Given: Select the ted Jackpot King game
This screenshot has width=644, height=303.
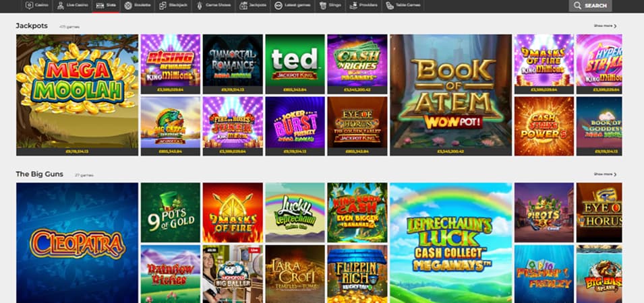Looking at the screenshot, I should (294, 61).
